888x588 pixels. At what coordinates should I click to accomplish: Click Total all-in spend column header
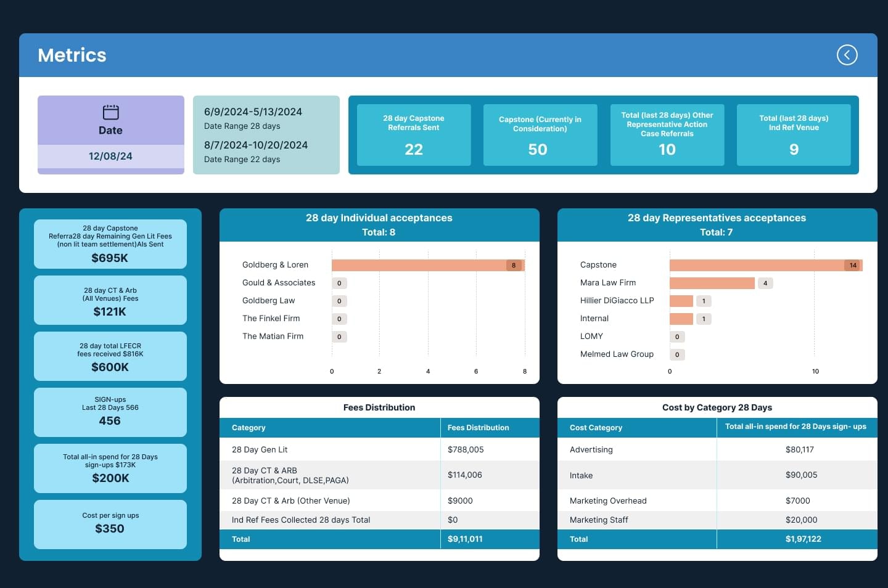[797, 427]
